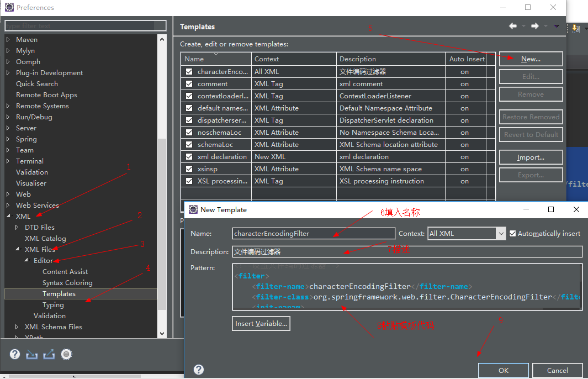Click the type filter text box
Viewport: 588px width, 379px height.
(86, 25)
